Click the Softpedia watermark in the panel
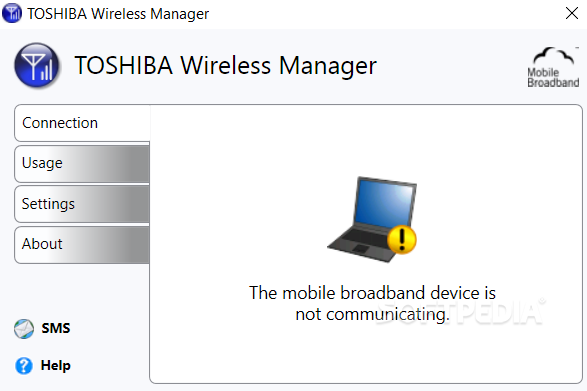The image size is (587, 391). click(460, 312)
